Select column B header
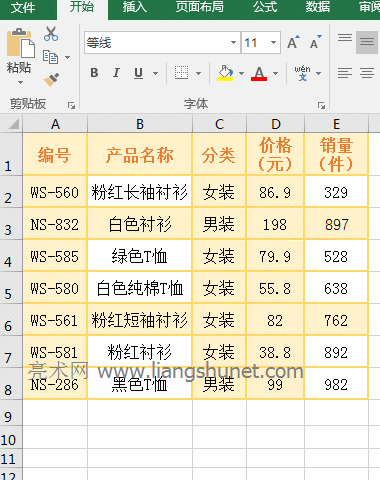 [140, 124]
